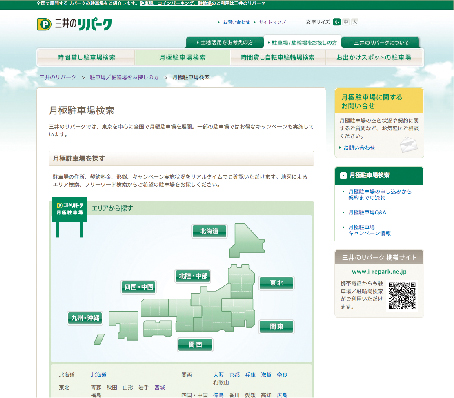Select the 関東 map label button
Viewport: 454px width, 398px height.
point(276,326)
